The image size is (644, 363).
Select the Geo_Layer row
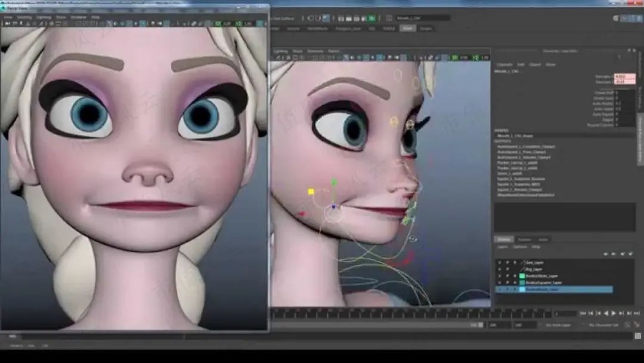[x=555, y=262]
